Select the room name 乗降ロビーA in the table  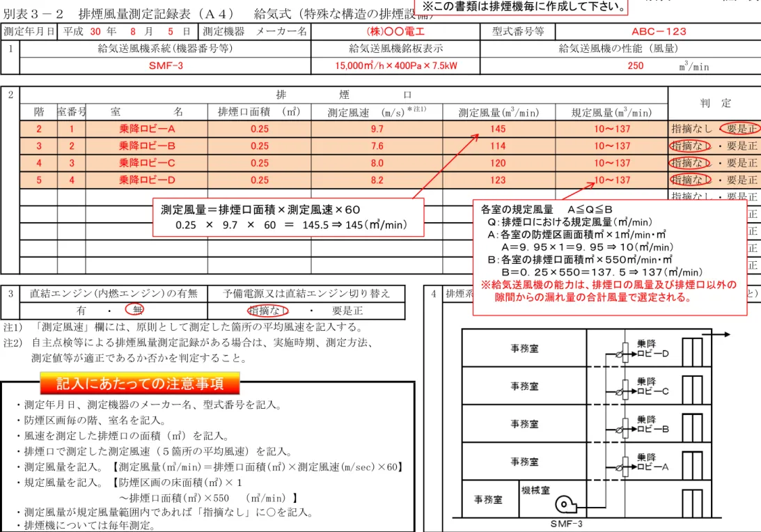[x=147, y=129]
